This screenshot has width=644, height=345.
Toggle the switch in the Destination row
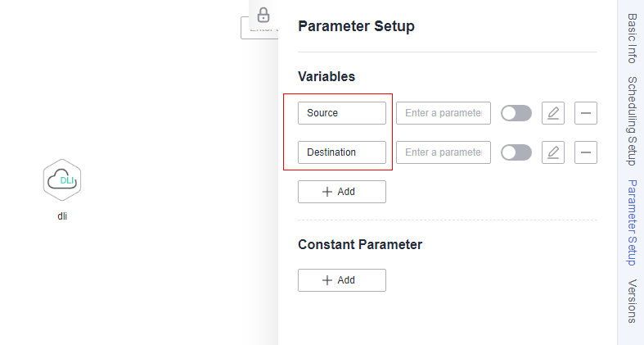click(516, 152)
